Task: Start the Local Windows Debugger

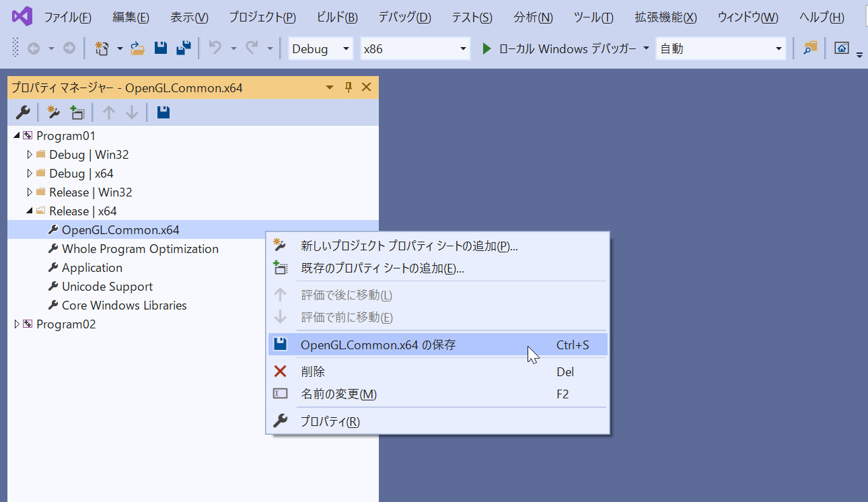Action: [487, 48]
